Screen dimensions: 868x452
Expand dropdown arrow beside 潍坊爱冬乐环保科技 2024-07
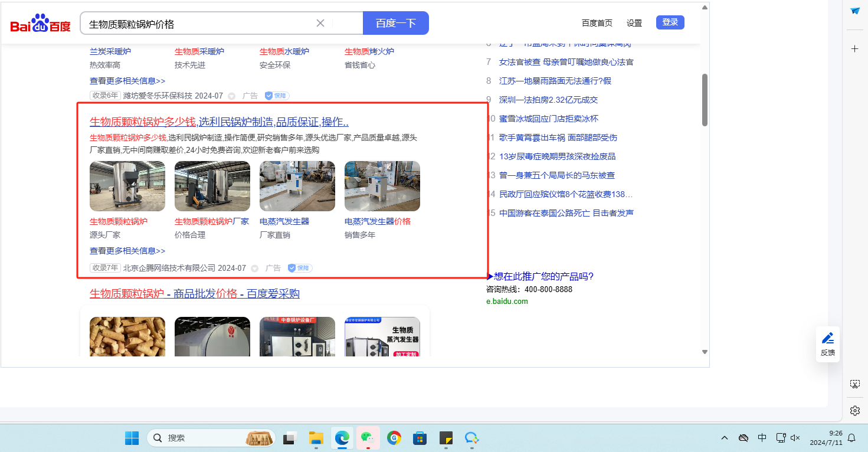pos(232,96)
